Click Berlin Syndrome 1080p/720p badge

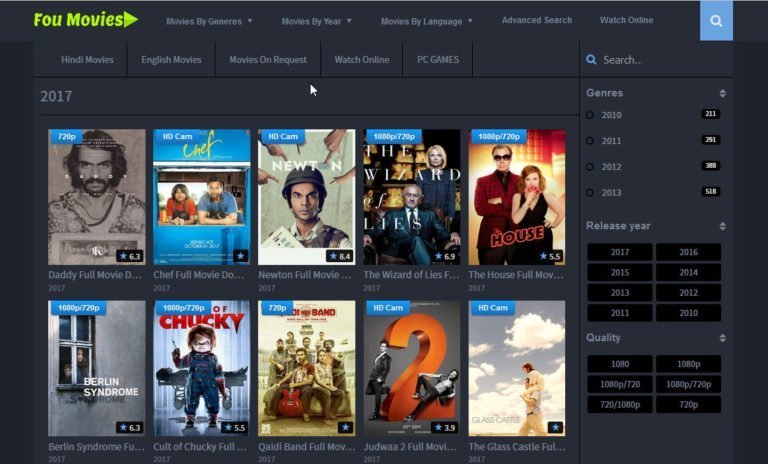(78, 308)
